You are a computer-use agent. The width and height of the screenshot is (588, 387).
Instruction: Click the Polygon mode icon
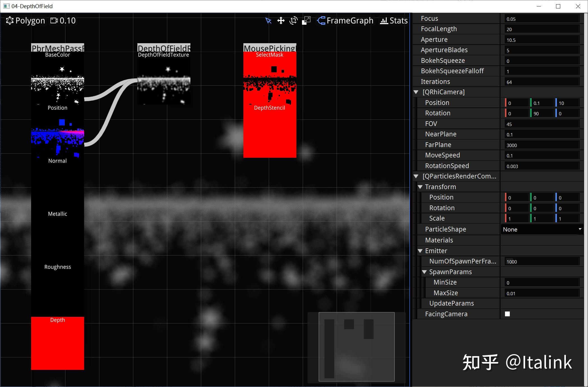click(10, 20)
